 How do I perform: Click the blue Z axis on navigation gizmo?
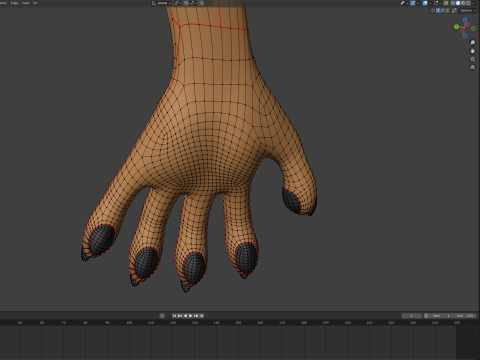click(x=465, y=19)
